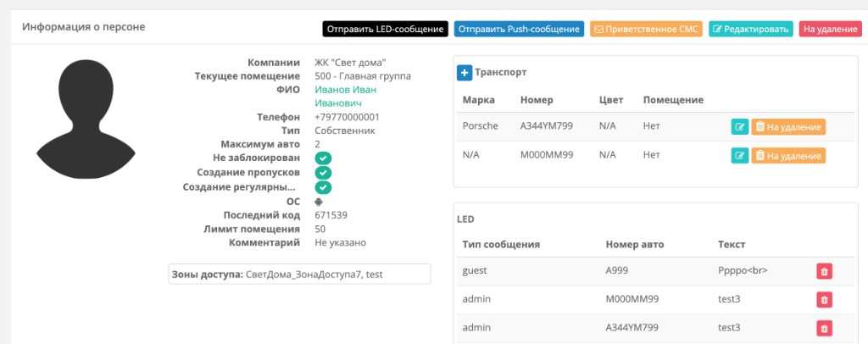Screen dimensions: 868x344
Task: Delete the admin M000MM99 LED message
Action: [x=824, y=300]
